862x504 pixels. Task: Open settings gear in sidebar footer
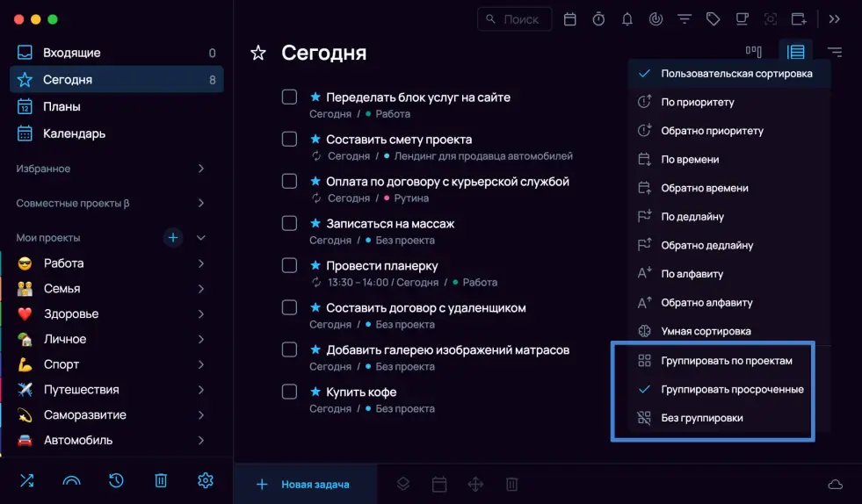pos(206,480)
